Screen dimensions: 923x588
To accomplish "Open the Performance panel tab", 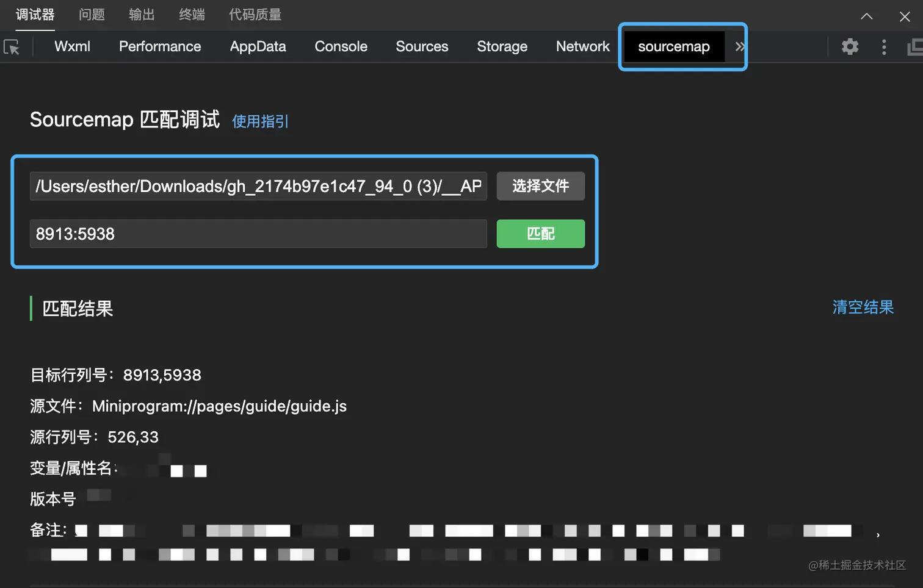I will (x=160, y=46).
